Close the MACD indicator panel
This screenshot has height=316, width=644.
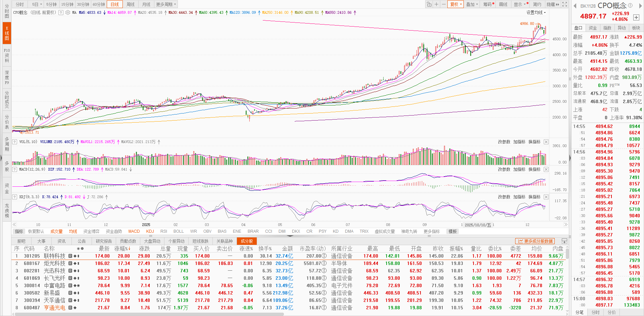[546, 170]
